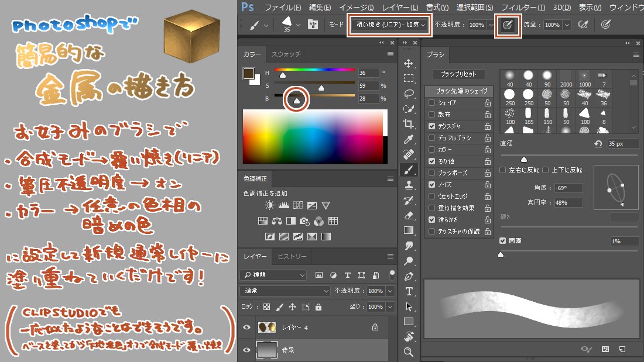This screenshot has width=644, height=362.
Task: Select the Rectangular Marquee tool
Action: coord(408,78)
